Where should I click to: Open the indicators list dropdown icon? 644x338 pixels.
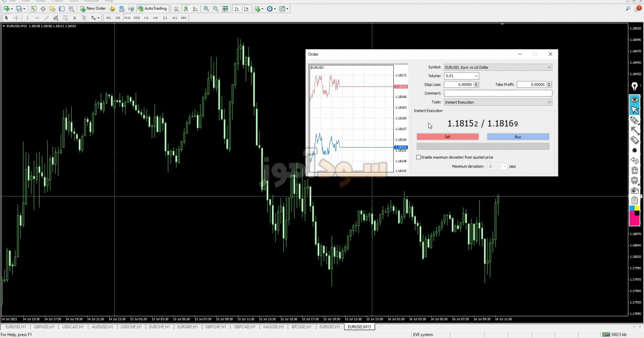(x=259, y=8)
